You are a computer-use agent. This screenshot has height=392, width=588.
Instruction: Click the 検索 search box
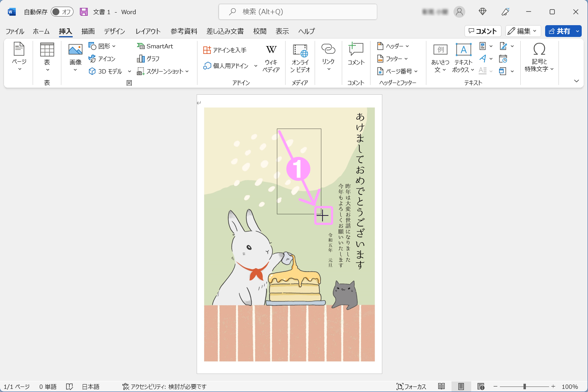click(298, 12)
